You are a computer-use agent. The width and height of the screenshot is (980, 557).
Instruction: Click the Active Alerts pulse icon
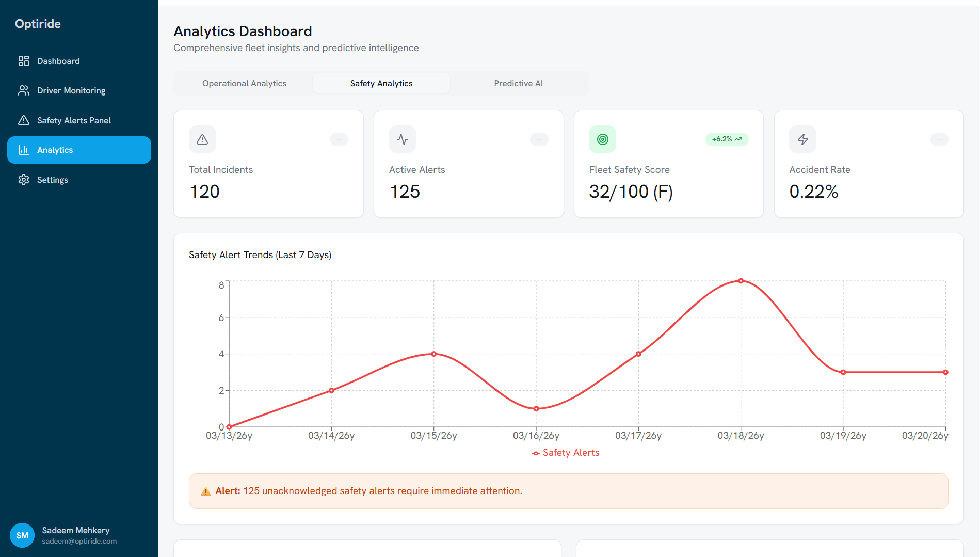click(403, 139)
